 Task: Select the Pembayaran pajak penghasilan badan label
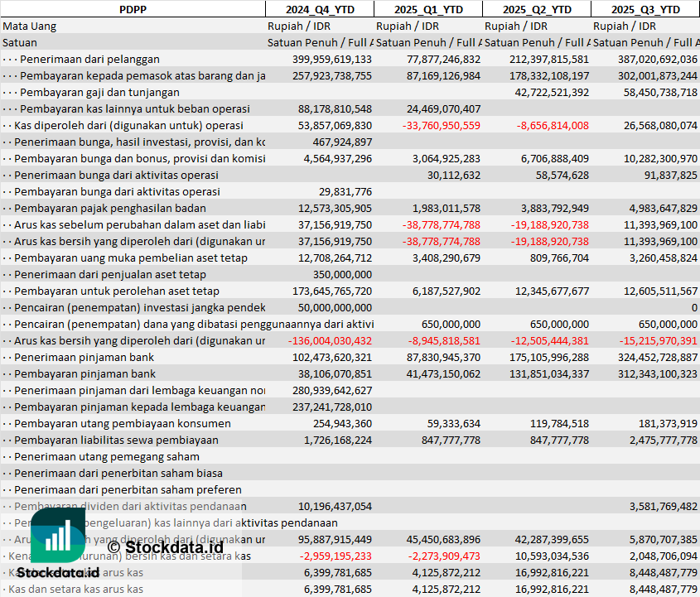pos(110,208)
